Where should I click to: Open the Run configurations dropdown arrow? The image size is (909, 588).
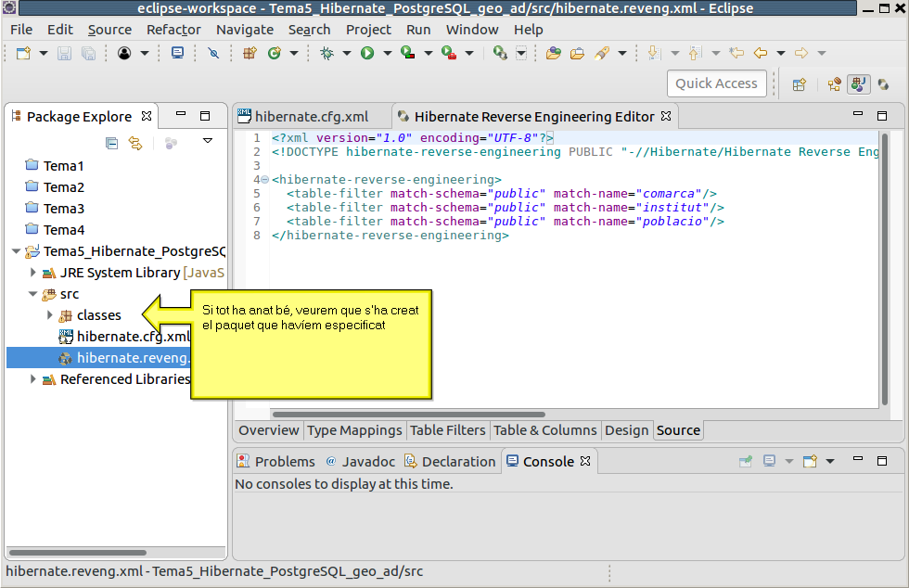[388, 54]
